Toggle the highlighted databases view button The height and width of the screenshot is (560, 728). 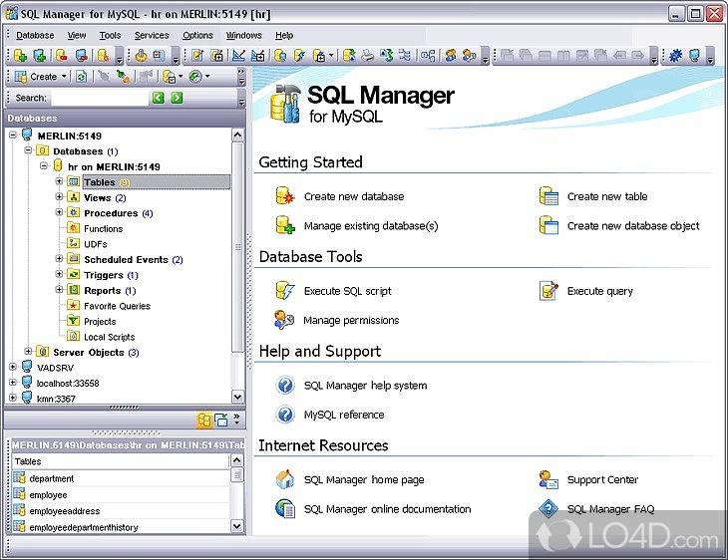point(203,420)
